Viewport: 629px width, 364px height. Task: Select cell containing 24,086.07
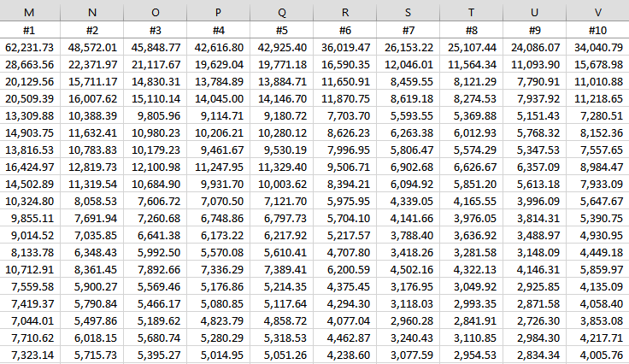[535, 47]
